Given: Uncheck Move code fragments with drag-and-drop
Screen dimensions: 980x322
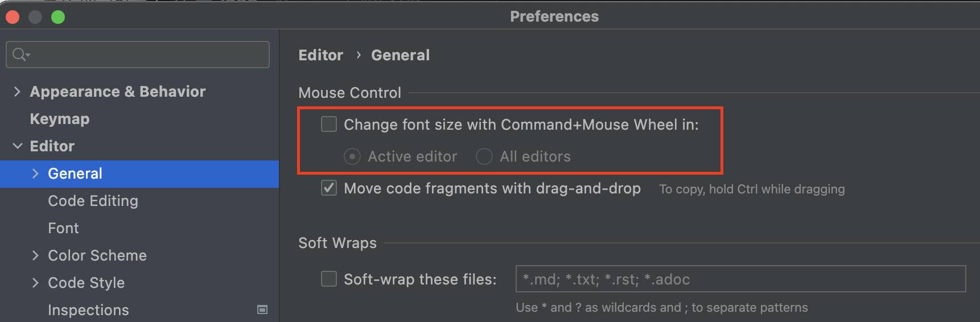Looking at the screenshot, I should click(x=329, y=188).
